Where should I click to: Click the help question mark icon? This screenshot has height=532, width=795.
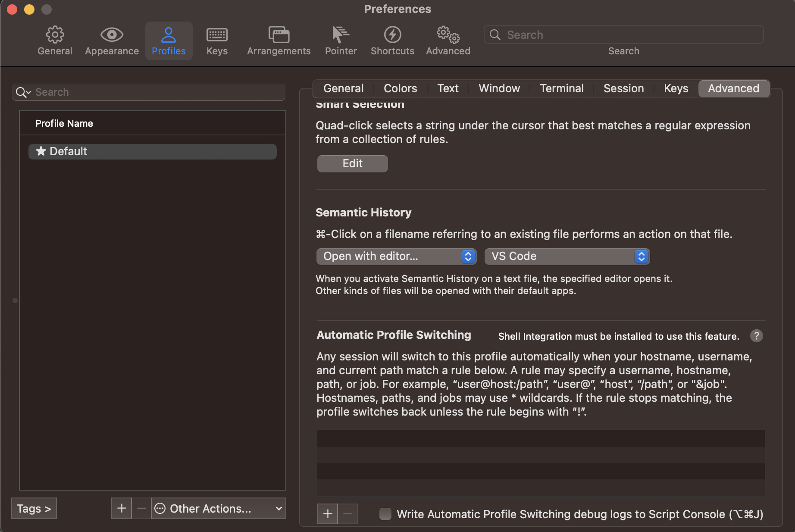(x=756, y=336)
